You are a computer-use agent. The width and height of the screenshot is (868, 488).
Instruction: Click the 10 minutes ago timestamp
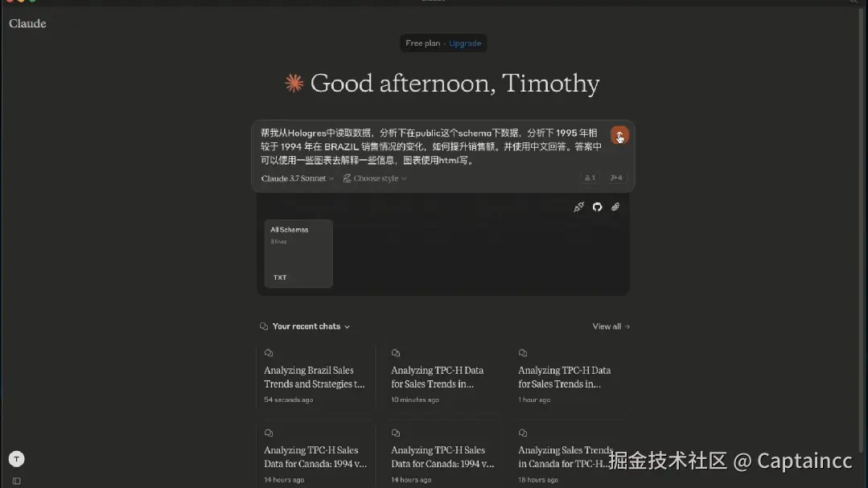[415, 400]
